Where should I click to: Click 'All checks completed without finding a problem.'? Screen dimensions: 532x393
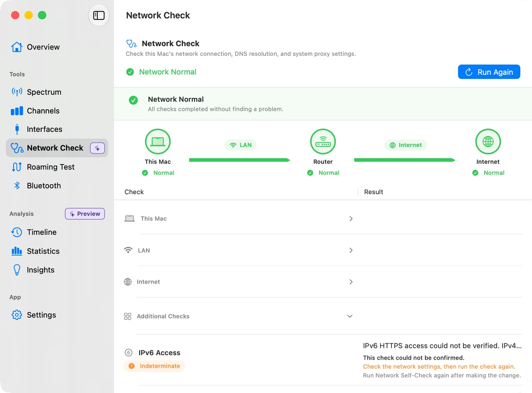coord(216,109)
